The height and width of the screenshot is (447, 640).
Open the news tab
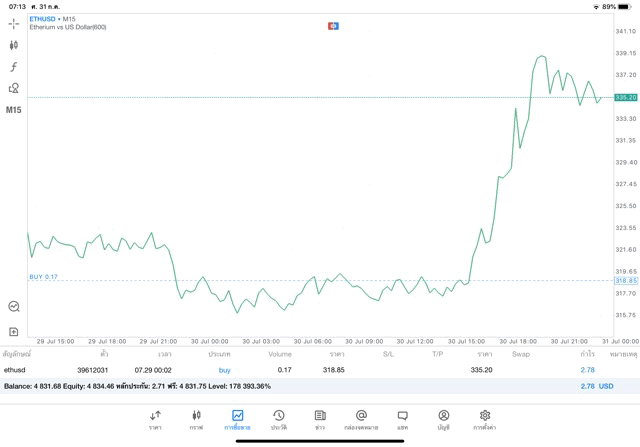[x=320, y=420]
